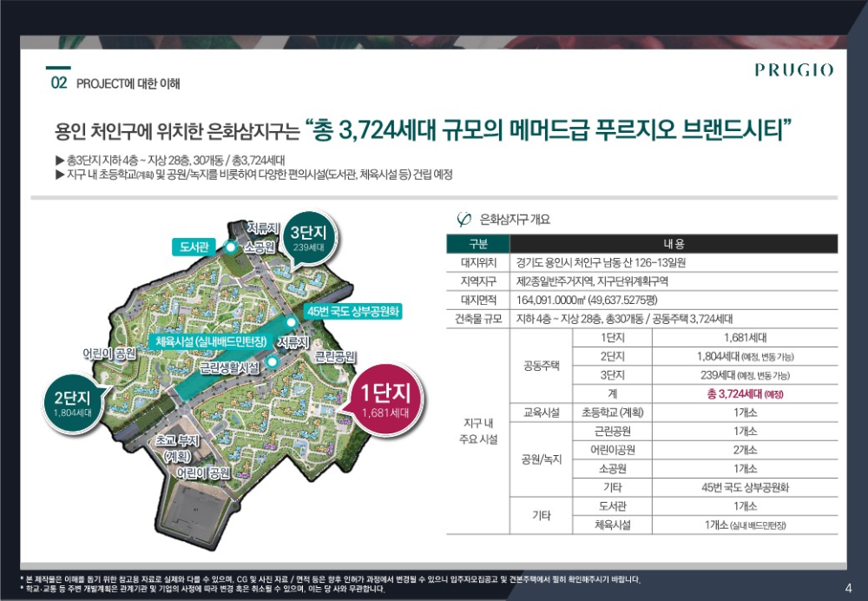Select the 2단지 1,804세대 bubble on the map
Image resolution: width=868 pixels, height=601 pixels.
pyautogui.click(x=72, y=403)
